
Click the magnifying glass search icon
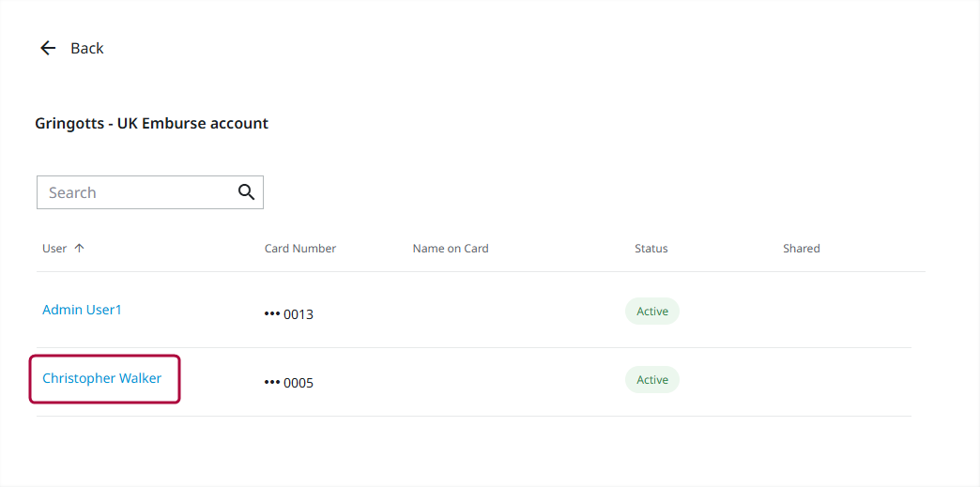(246, 192)
